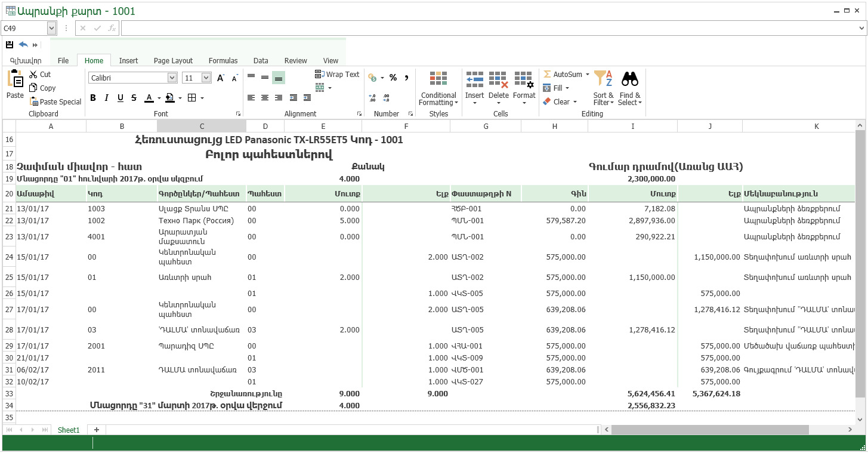Switch to the File tab
Viewport: 868px width, 453px height.
click(x=63, y=60)
